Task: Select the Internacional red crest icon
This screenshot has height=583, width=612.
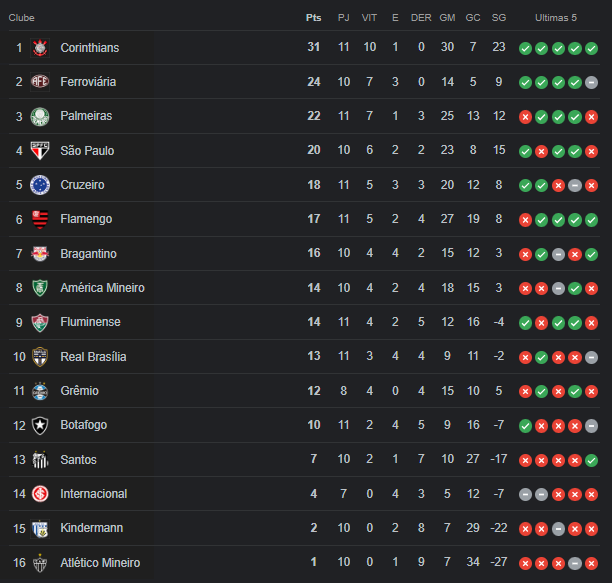Action: [40, 494]
